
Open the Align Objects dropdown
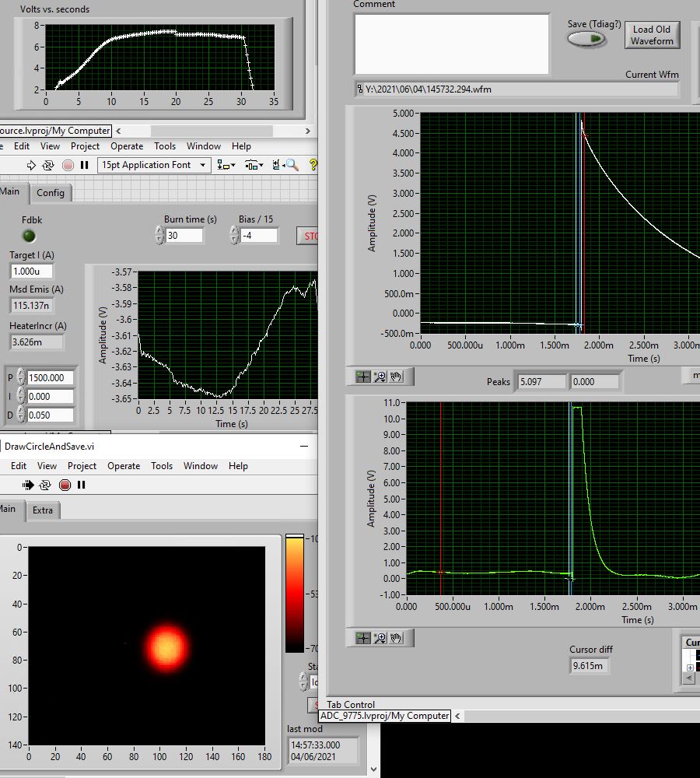pos(226,165)
